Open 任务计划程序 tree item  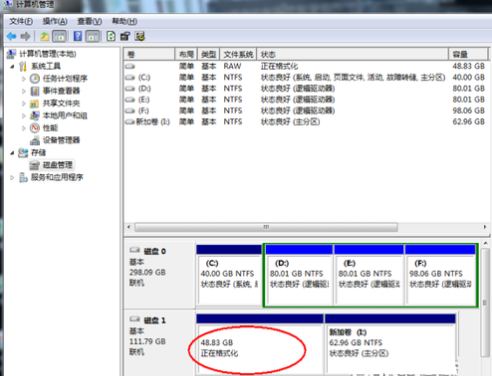[x=65, y=78]
